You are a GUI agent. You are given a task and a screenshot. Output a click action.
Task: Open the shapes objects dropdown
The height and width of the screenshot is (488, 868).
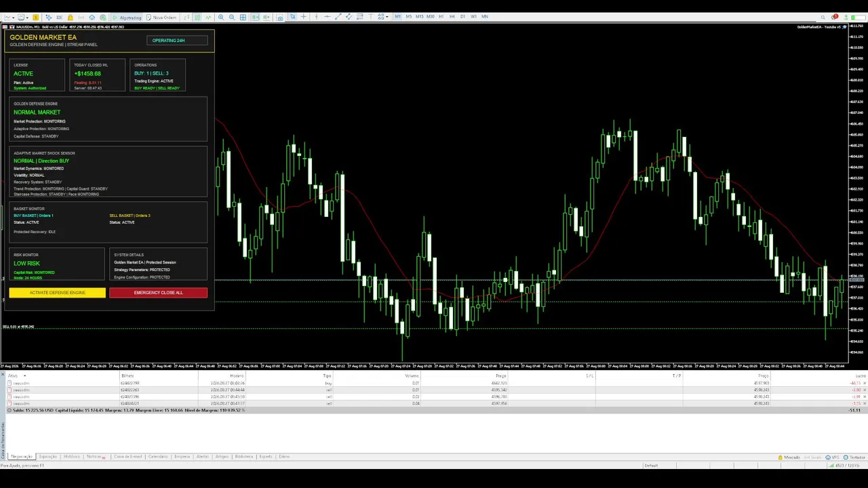pos(383,16)
